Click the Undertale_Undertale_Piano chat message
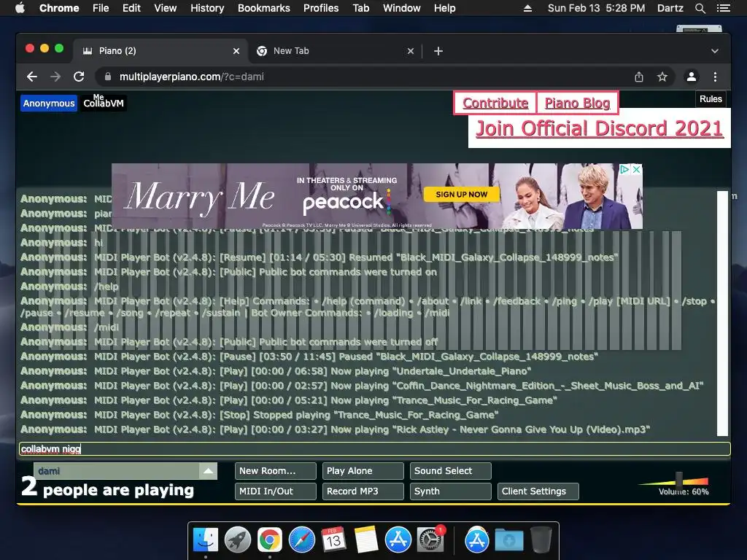 tap(276, 371)
